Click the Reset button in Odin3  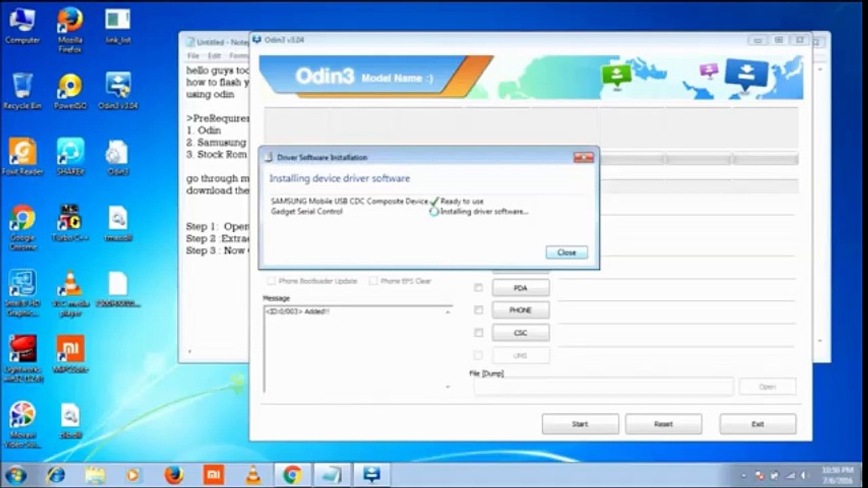click(663, 424)
